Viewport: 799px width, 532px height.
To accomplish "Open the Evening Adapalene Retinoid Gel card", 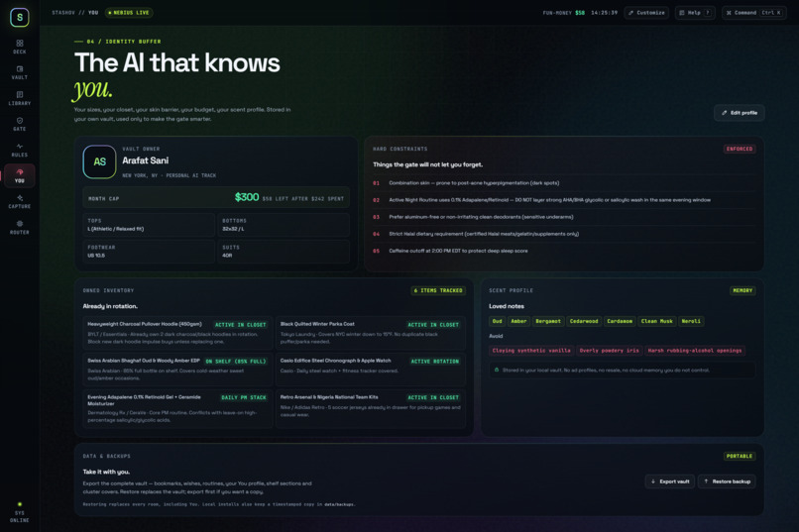I will (177, 409).
